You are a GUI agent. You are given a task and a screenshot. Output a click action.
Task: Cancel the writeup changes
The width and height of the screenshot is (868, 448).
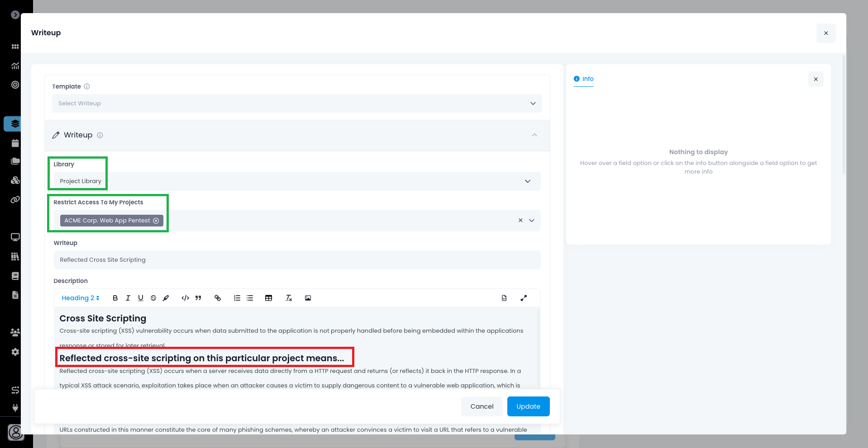tap(482, 406)
